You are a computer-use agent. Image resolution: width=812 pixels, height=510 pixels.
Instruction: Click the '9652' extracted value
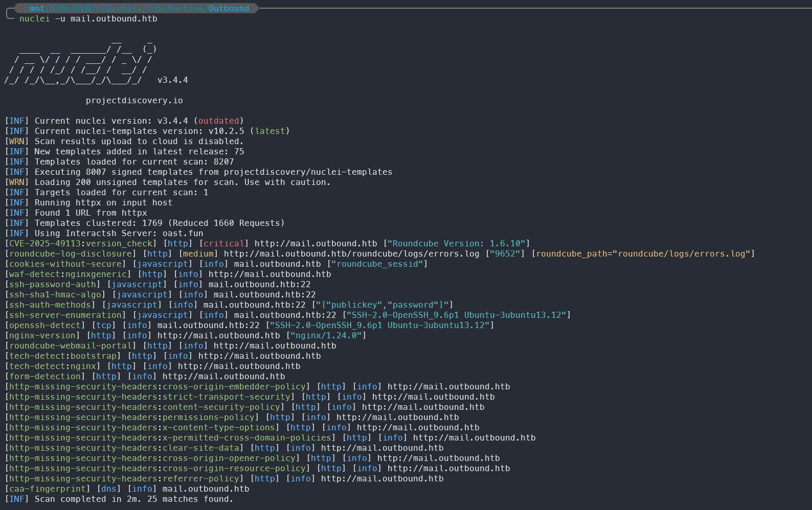[x=505, y=254]
